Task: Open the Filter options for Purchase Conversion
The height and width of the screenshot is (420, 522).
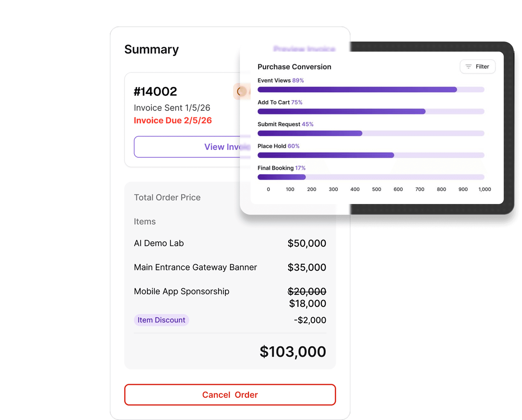Action: coord(477,66)
